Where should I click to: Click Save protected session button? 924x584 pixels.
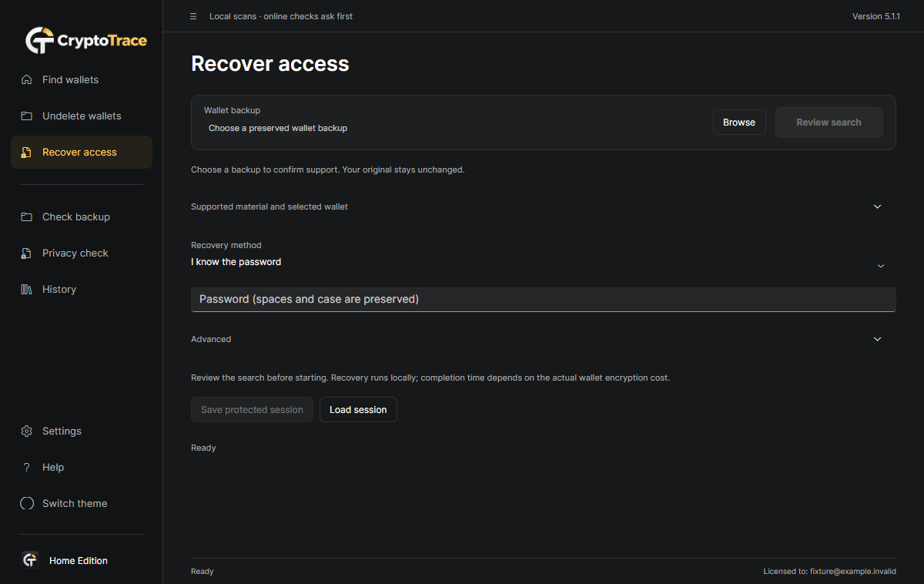252,410
